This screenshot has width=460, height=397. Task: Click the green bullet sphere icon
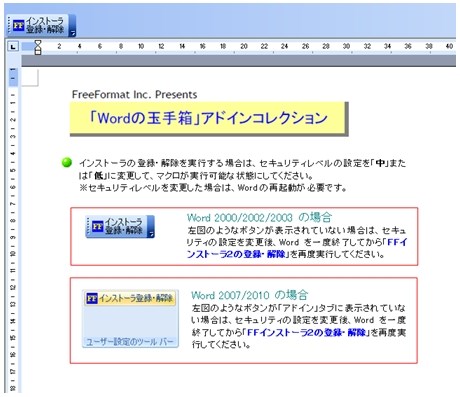[67, 163]
